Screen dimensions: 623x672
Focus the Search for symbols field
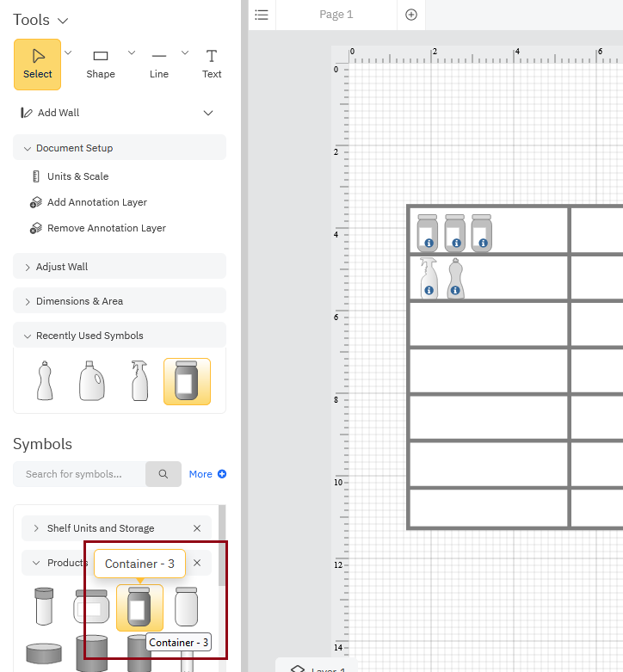tap(79, 474)
